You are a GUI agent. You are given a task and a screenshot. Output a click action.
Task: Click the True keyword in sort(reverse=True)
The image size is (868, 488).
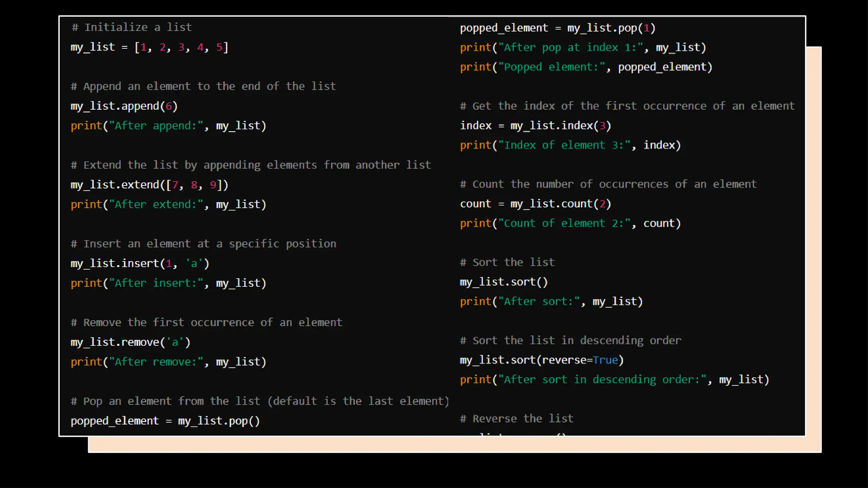pos(605,360)
